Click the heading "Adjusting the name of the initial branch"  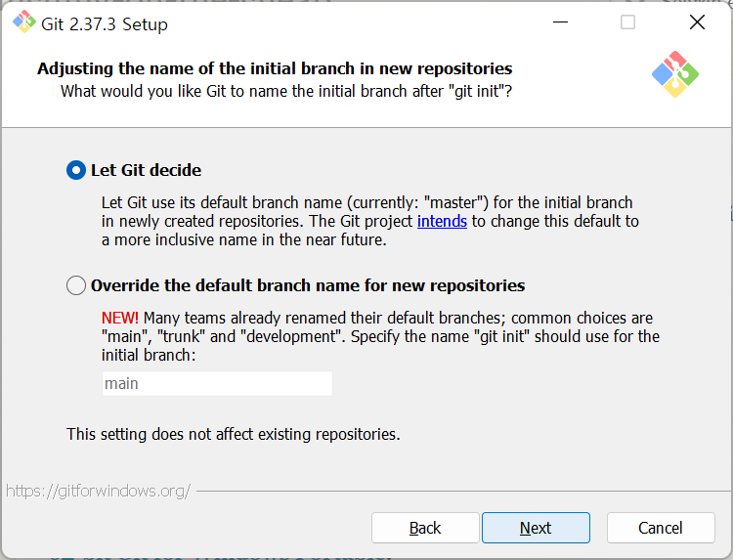[x=275, y=68]
